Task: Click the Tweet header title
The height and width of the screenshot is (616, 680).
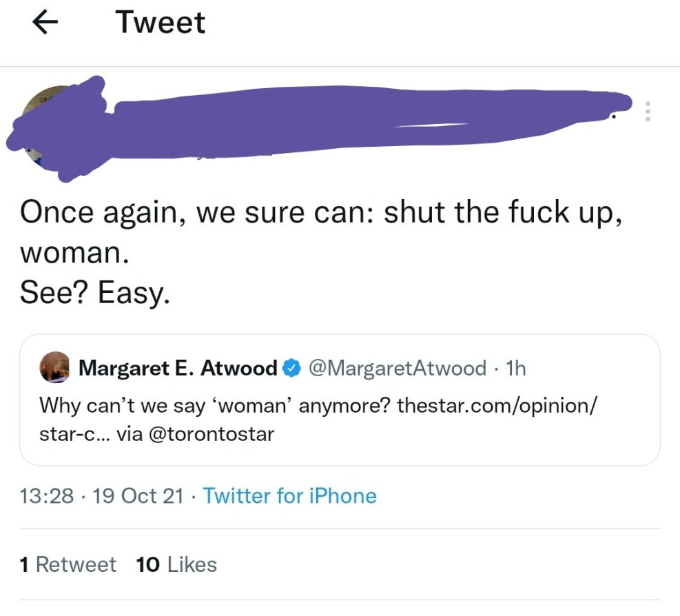Action: click(x=161, y=22)
